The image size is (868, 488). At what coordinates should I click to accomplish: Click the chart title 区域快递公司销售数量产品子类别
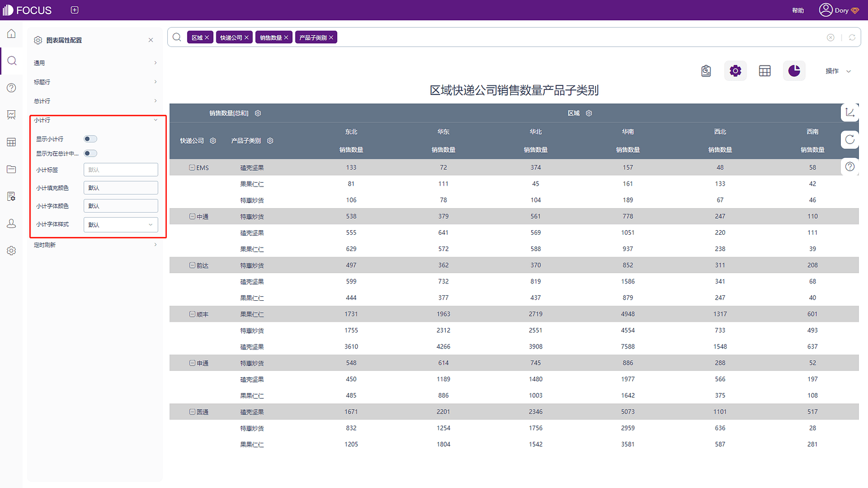click(x=514, y=90)
